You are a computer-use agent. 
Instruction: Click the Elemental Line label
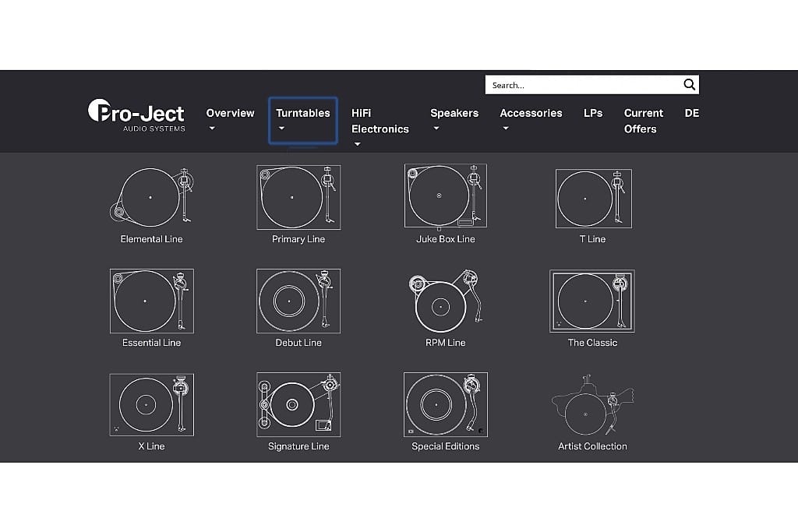(x=152, y=239)
